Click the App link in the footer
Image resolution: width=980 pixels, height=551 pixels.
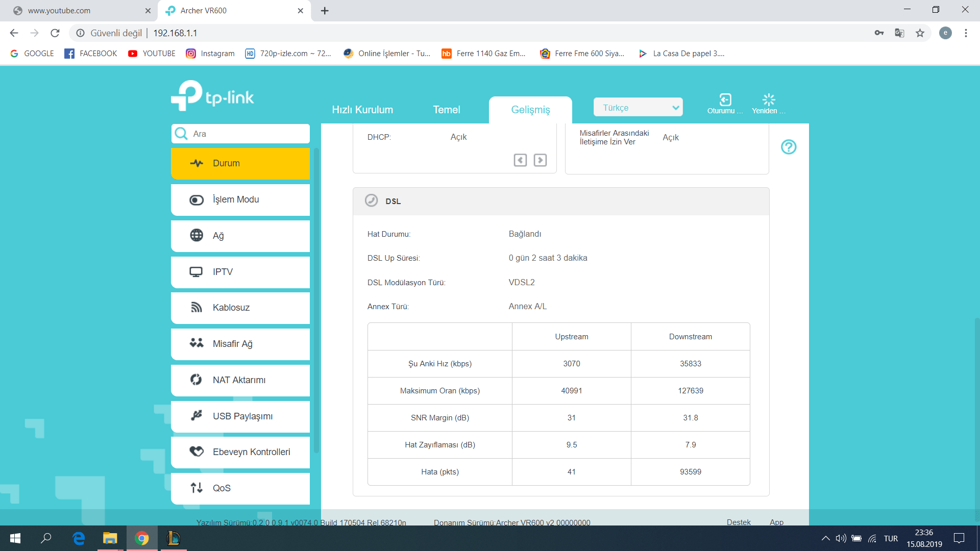pyautogui.click(x=776, y=522)
